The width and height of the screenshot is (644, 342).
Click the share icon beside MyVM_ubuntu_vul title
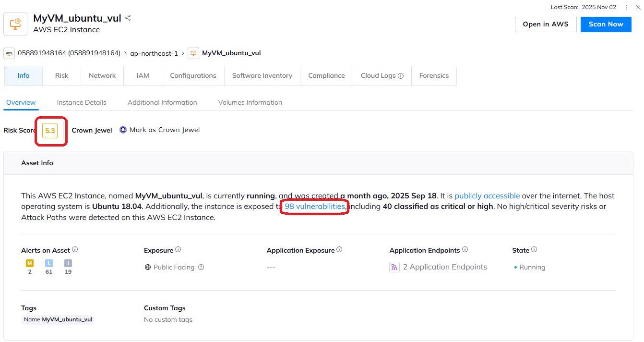[128, 18]
